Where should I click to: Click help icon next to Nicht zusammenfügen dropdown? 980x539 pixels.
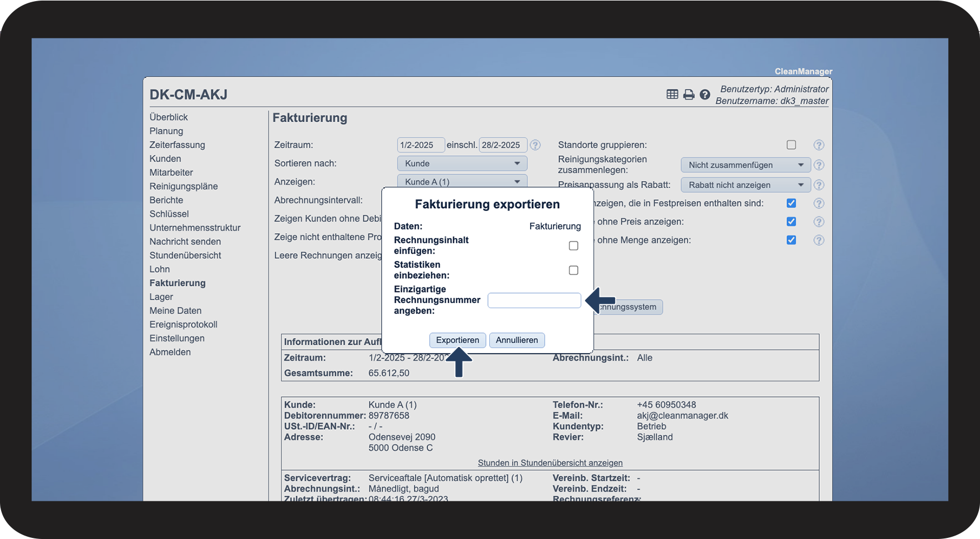point(819,165)
